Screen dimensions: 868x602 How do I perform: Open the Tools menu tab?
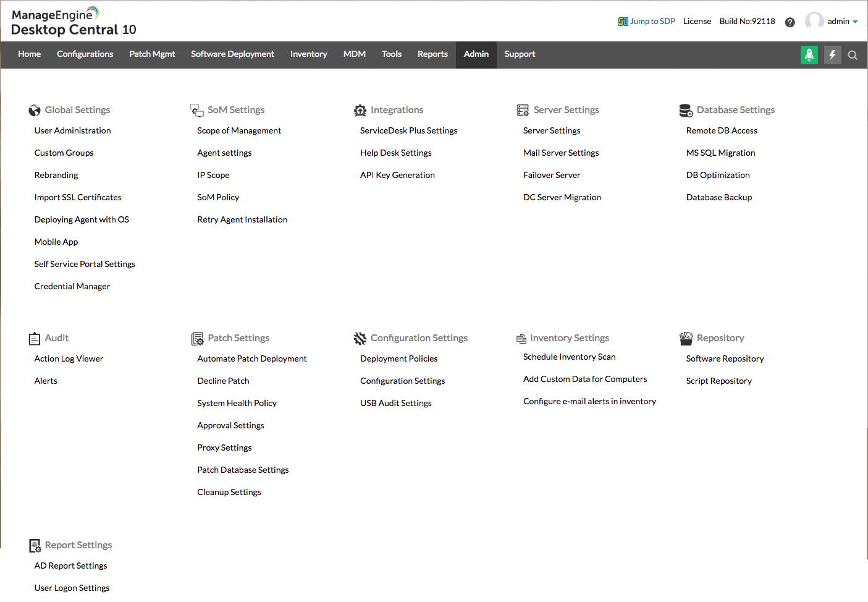(392, 54)
